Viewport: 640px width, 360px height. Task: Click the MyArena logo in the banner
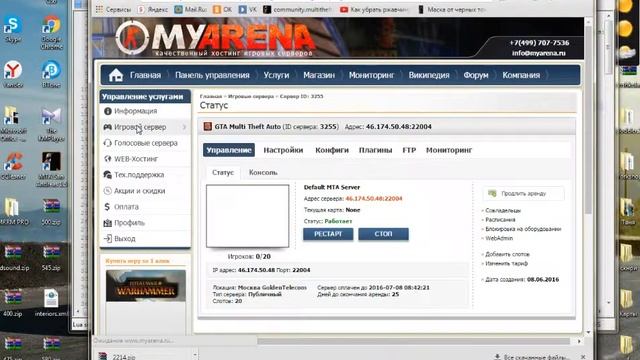[216, 38]
